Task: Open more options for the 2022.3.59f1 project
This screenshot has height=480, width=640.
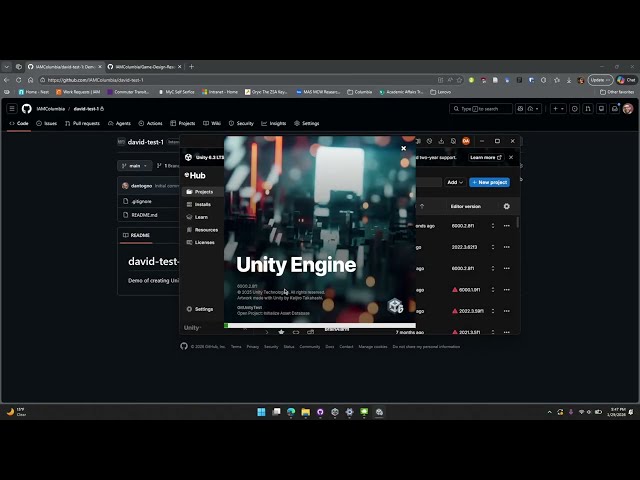Action: pos(507,311)
